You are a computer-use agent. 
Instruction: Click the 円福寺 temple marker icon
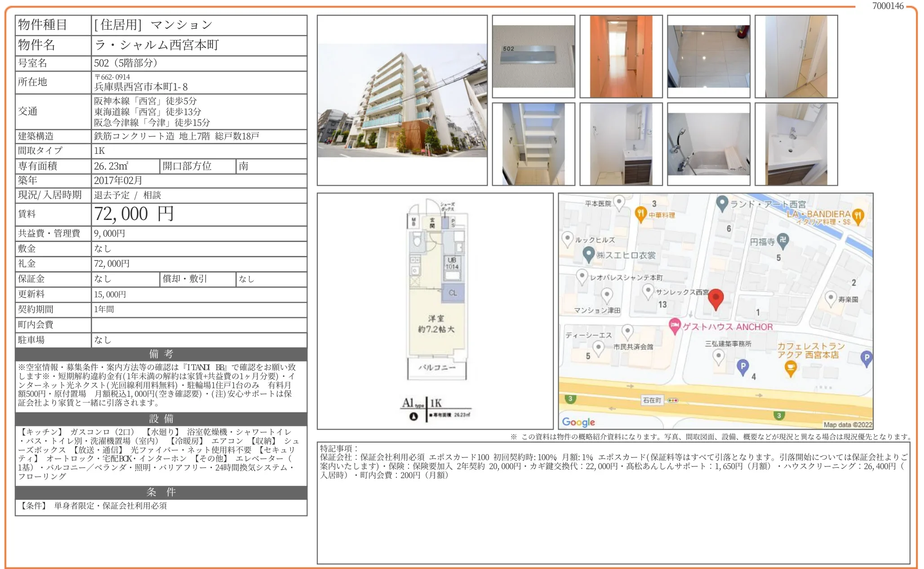[x=783, y=241]
